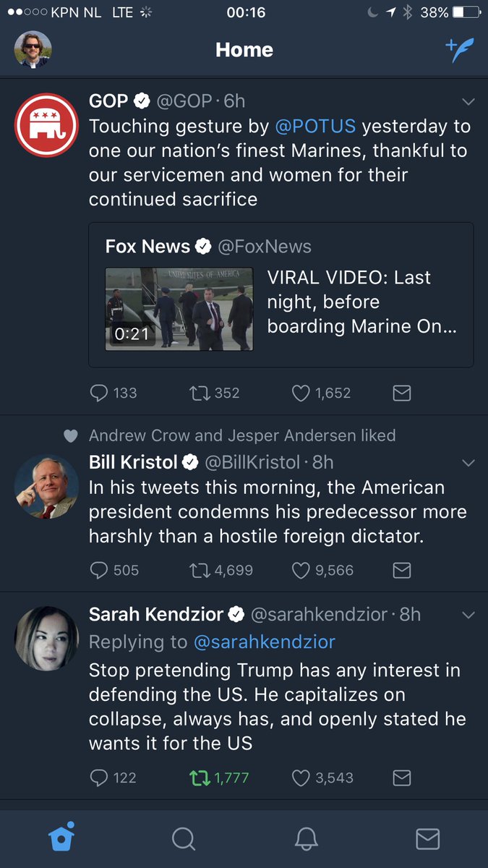Viewport: 488px width, 868px height.
Task: Reply to Bill Kristol's tweet
Action: coord(99,570)
